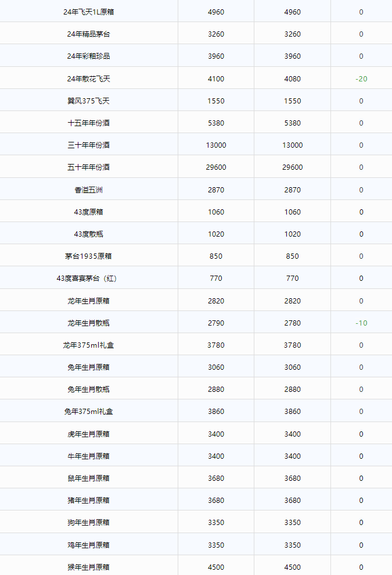Viewport: 392px width, 575px height.
Task: Click product name 虎年生肖原箱
Action: pyautogui.click(x=89, y=434)
